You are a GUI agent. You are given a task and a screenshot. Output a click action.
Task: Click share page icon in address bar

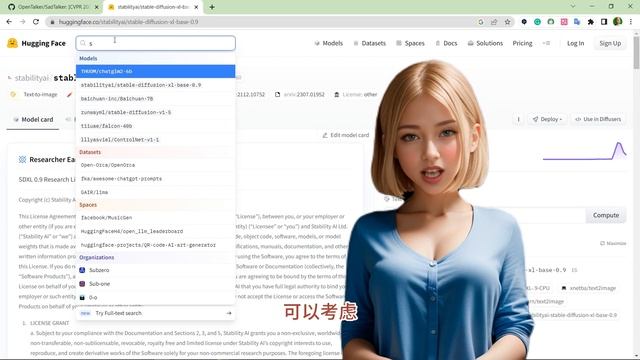point(494,22)
